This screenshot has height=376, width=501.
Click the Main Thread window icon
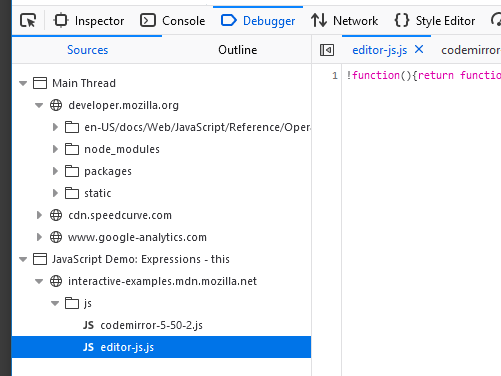click(x=40, y=83)
